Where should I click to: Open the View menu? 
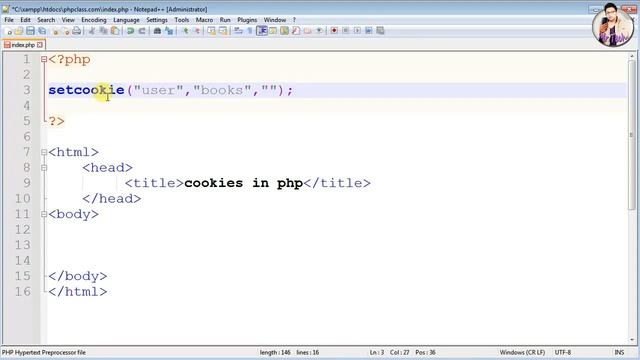click(x=68, y=20)
